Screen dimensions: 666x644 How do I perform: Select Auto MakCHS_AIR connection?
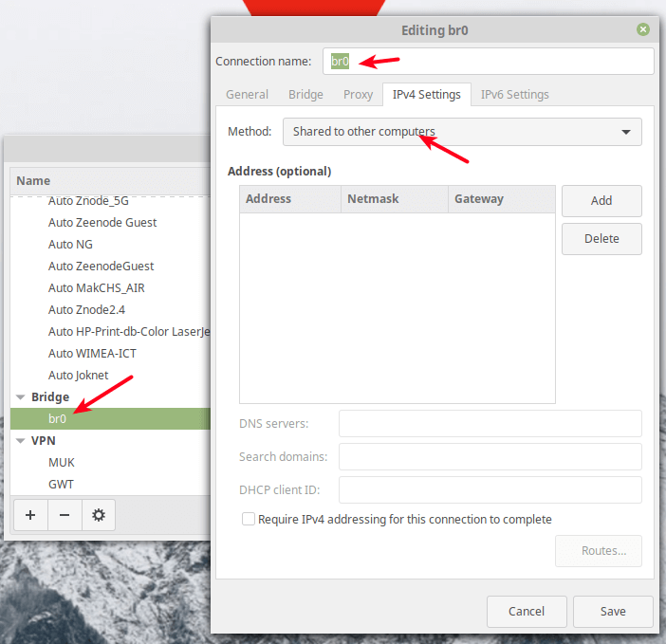pos(110,287)
